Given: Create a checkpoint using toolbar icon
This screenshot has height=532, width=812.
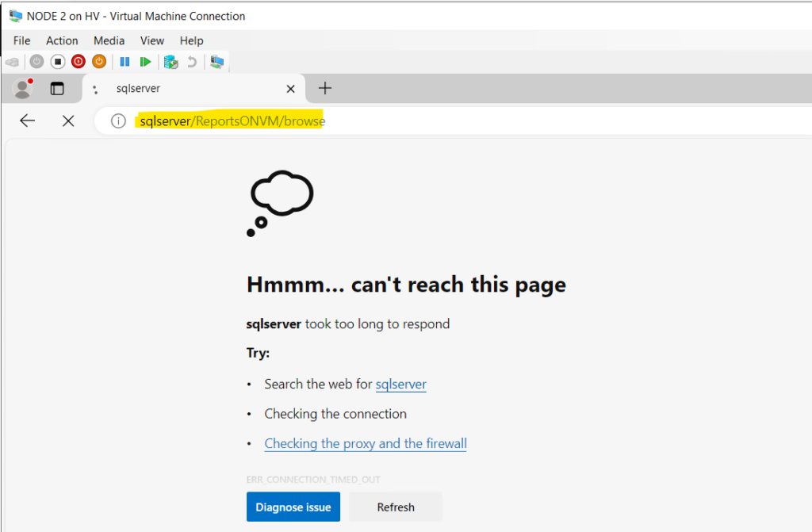Looking at the screenshot, I should pos(171,62).
